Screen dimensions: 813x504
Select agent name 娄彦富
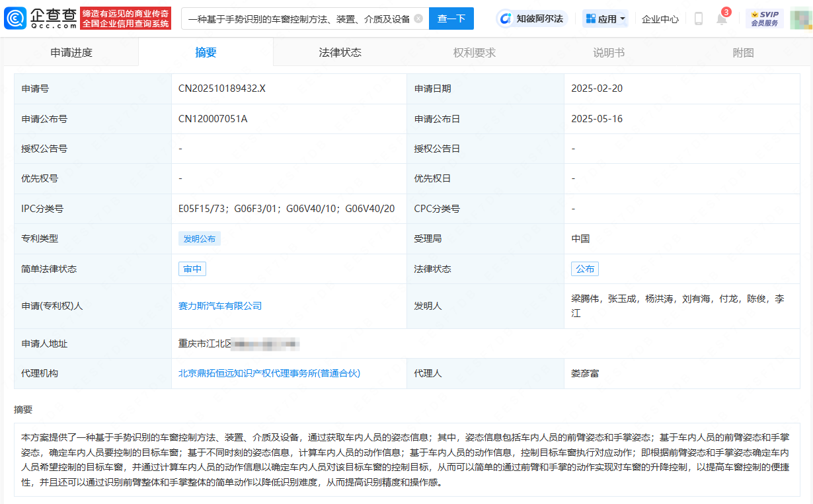pos(585,373)
